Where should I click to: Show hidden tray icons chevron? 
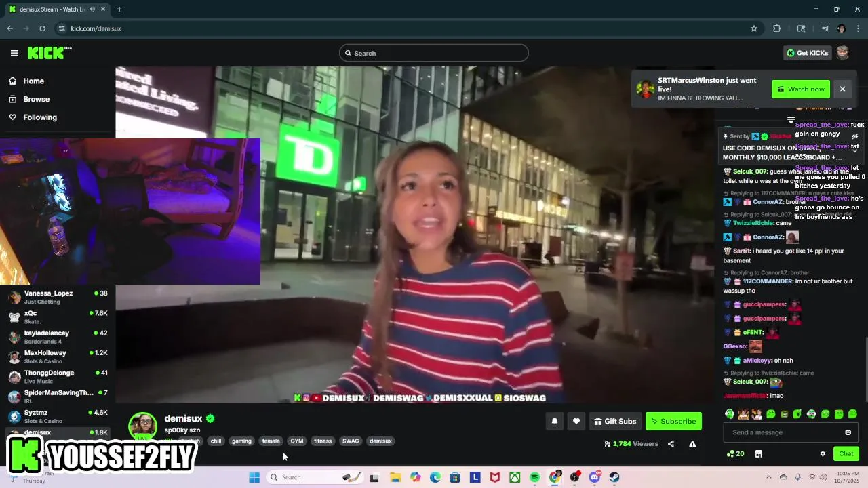(x=768, y=477)
